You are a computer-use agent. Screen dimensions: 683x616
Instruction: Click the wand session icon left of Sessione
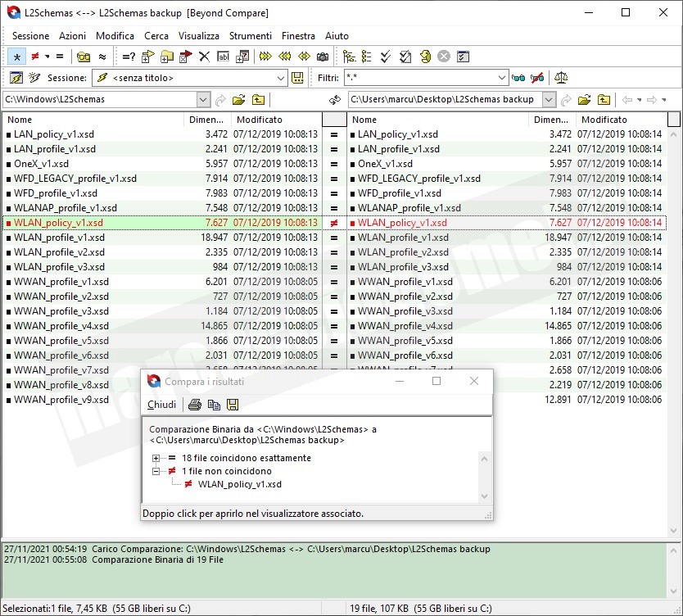[x=34, y=78]
